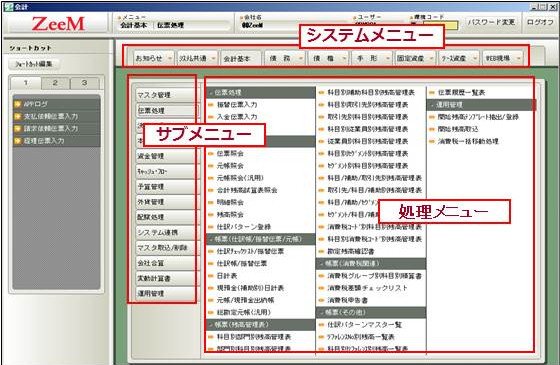Screen dimensions: 560x365
Task: Open the 固定資産 menu dropdown arrow
Action: (x=432, y=58)
